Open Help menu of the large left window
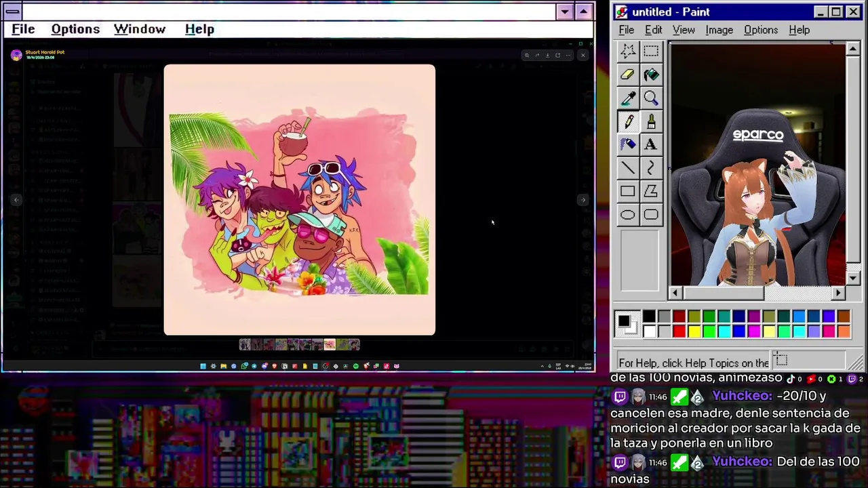This screenshot has width=868, height=488. click(x=199, y=29)
